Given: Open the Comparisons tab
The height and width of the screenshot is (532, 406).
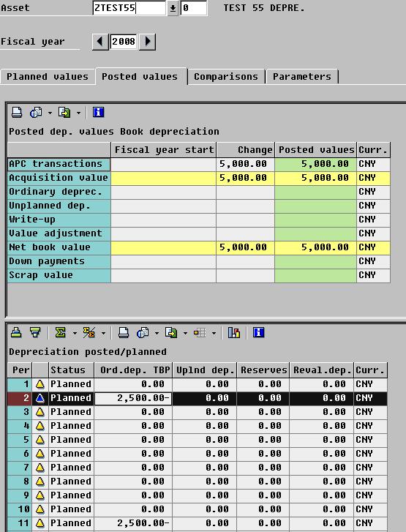Looking at the screenshot, I should pyautogui.click(x=226, y=77).
